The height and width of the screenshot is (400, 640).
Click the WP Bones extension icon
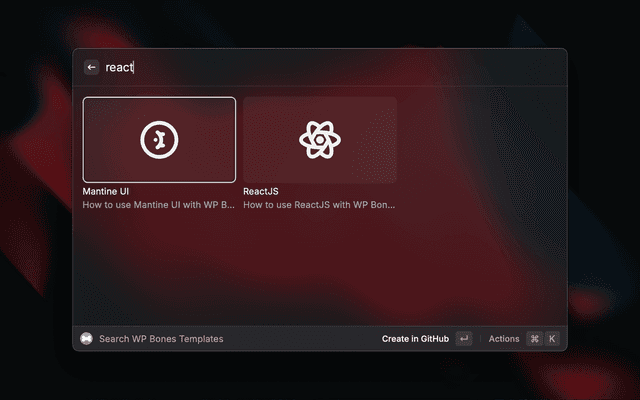[87, 339]
